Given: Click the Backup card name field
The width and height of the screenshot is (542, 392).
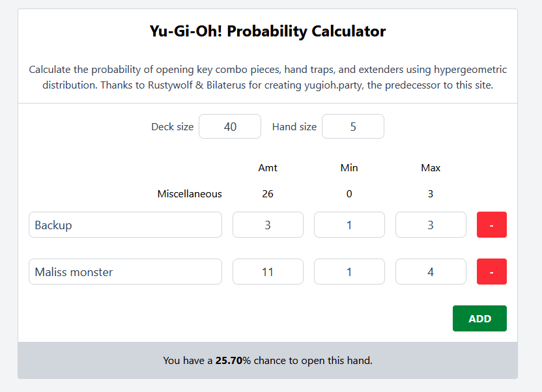Looking at the screenshot, I should coord(125,225).
